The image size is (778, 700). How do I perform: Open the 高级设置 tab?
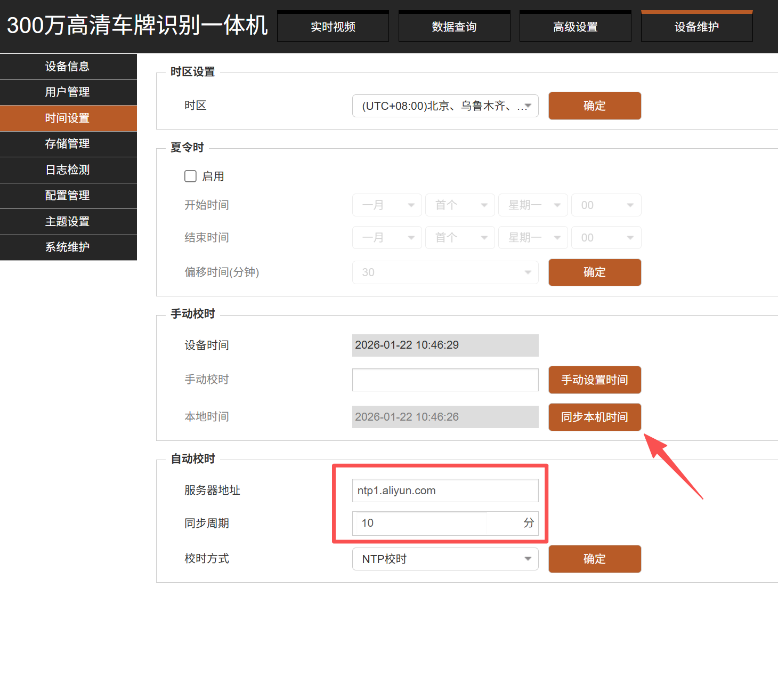coord(575,27)
